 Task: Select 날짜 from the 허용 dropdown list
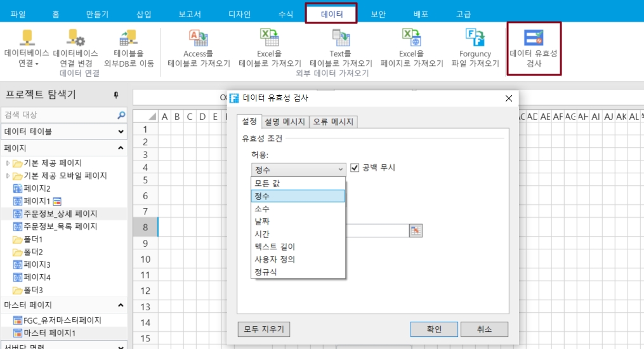point(261,221)
